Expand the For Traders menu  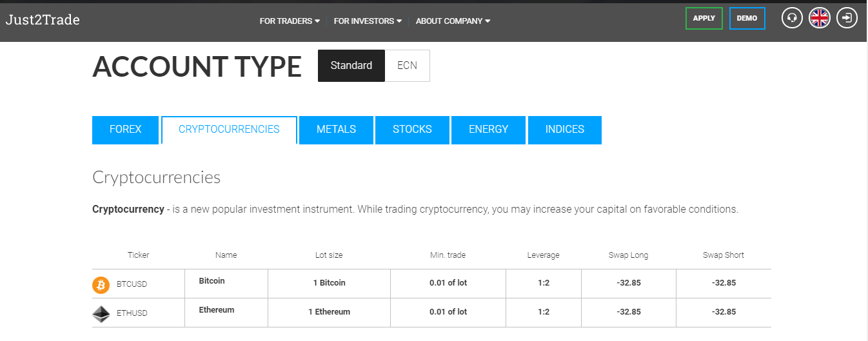click(290, 21)
